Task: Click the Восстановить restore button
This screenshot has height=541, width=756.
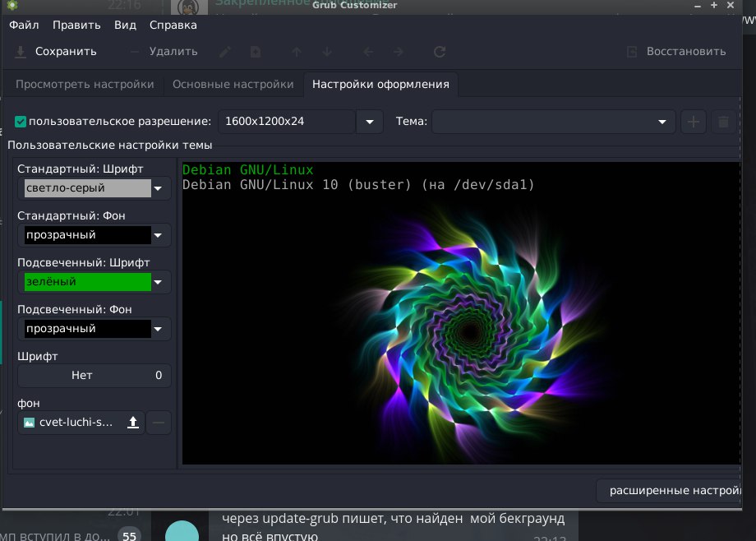Action: tap(676, 52)
